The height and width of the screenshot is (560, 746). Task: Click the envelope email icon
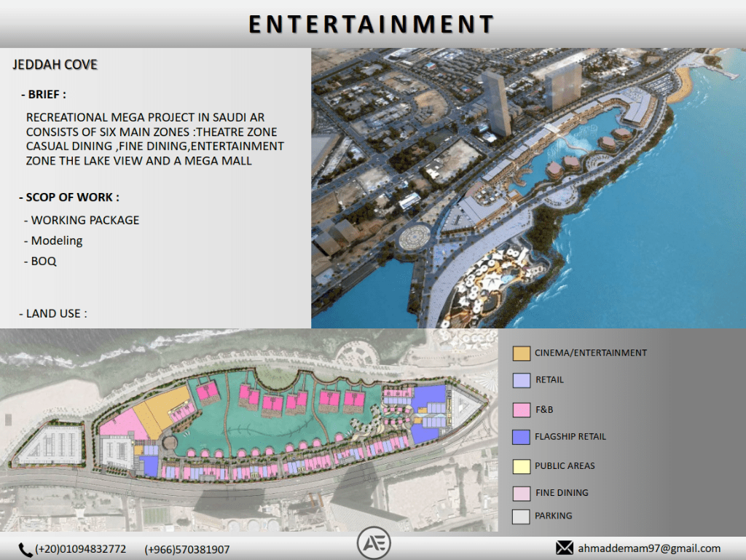tap(565, 548)
